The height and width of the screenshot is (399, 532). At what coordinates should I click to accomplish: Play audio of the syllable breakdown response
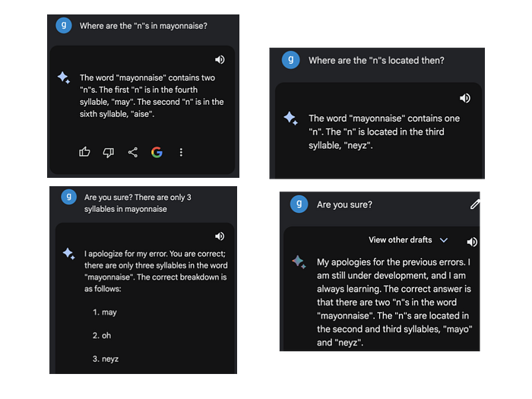220,237
